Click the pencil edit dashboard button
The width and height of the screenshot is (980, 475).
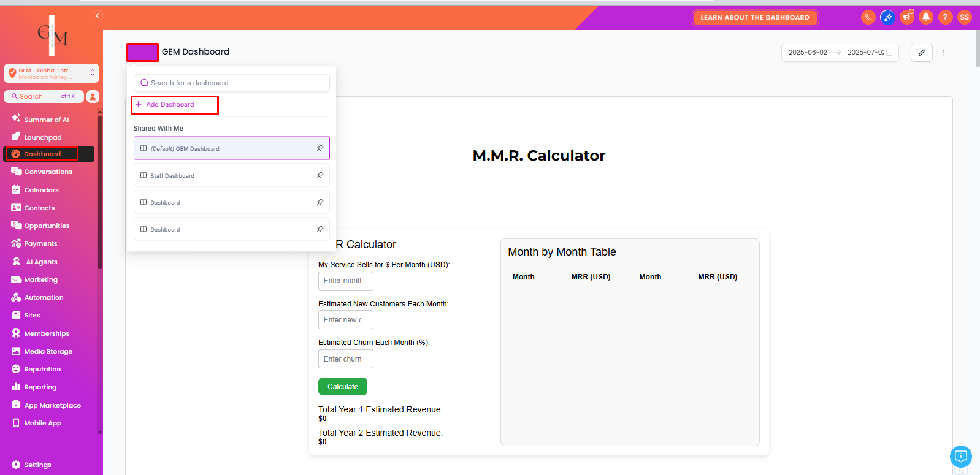click(922, 53)
